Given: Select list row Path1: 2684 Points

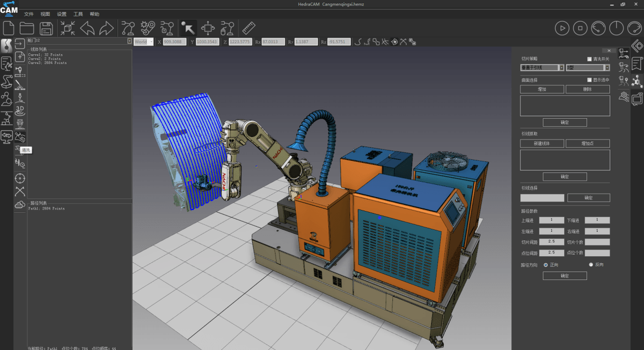Looking at the screenshot, I should [46, 208].
